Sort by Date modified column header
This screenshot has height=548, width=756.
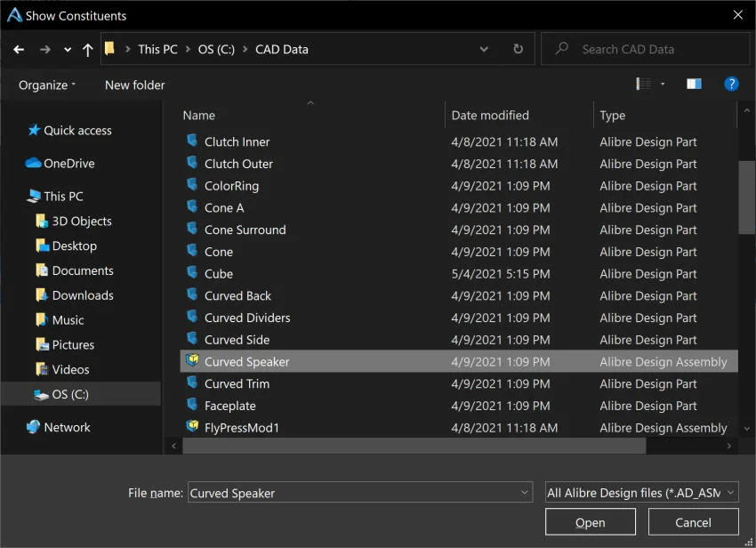pyautogui.click(x=490, y=116)
